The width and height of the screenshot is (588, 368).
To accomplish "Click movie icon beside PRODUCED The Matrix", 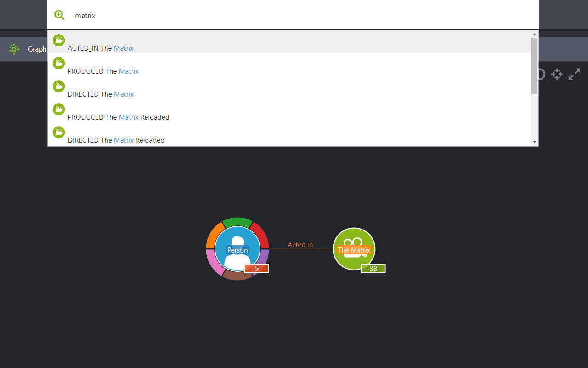I will pyautogui.click(x=59, y=63).
